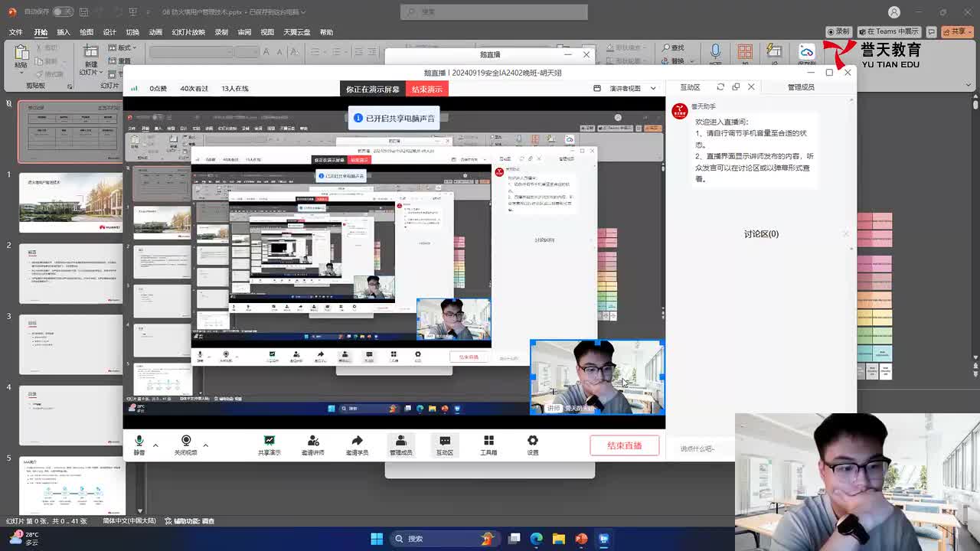The image size is (980, 551).
Task: Click 查找 find in PowerPoint ribbon
Action: (673, 47)
